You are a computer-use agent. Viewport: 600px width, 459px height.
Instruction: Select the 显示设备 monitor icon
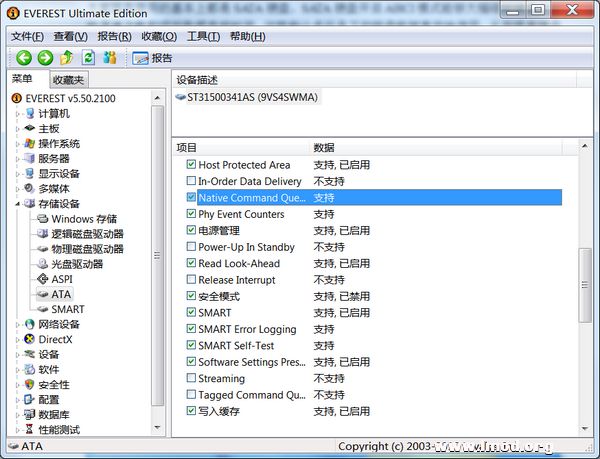tap(29, 173)
